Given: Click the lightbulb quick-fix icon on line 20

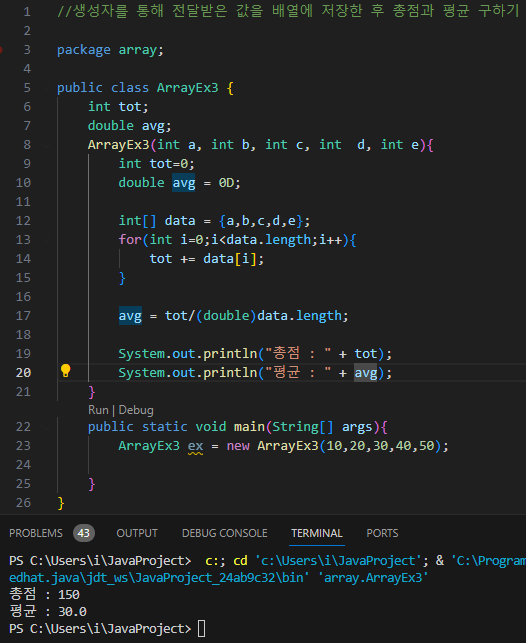Looking at the screenshot, I should pos(66,371).
